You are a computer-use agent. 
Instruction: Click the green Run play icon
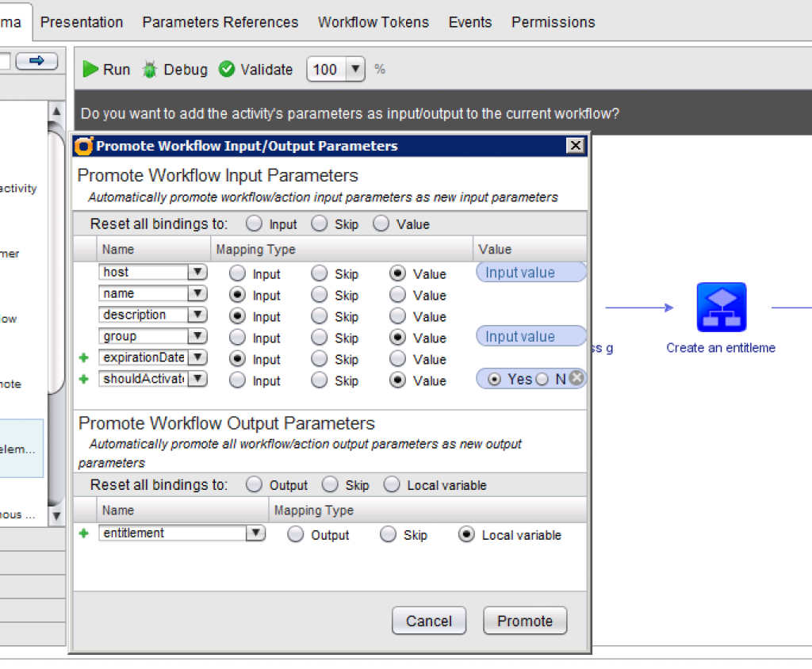[x=91, y=70]
